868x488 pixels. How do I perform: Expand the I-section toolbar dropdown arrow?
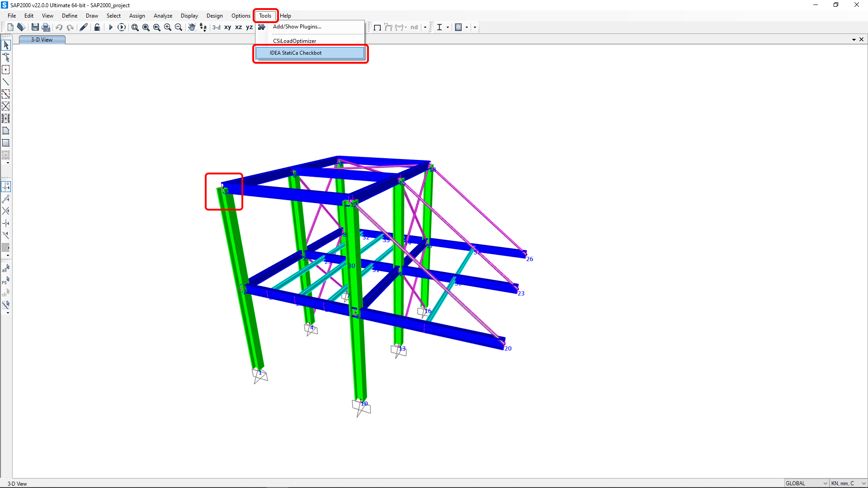[448, 27]
